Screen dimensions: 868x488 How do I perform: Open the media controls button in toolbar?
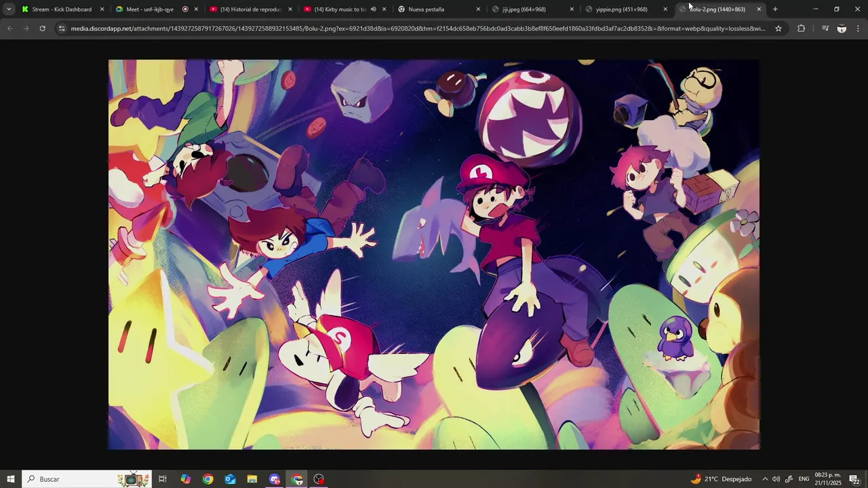(x=825, y=28)
